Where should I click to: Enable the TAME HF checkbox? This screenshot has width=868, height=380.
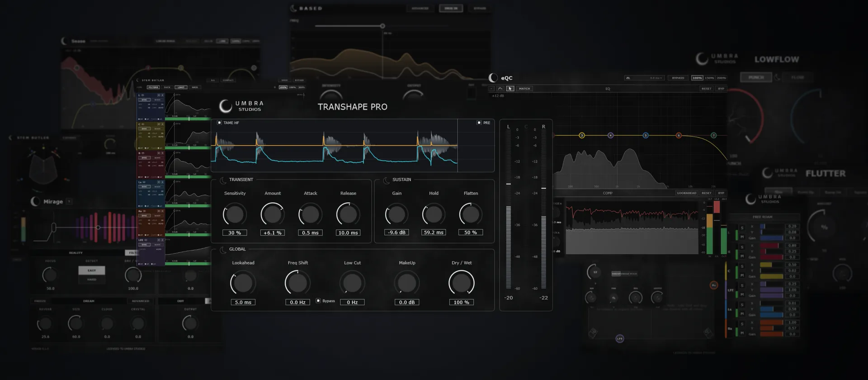[x=219, y=123]
